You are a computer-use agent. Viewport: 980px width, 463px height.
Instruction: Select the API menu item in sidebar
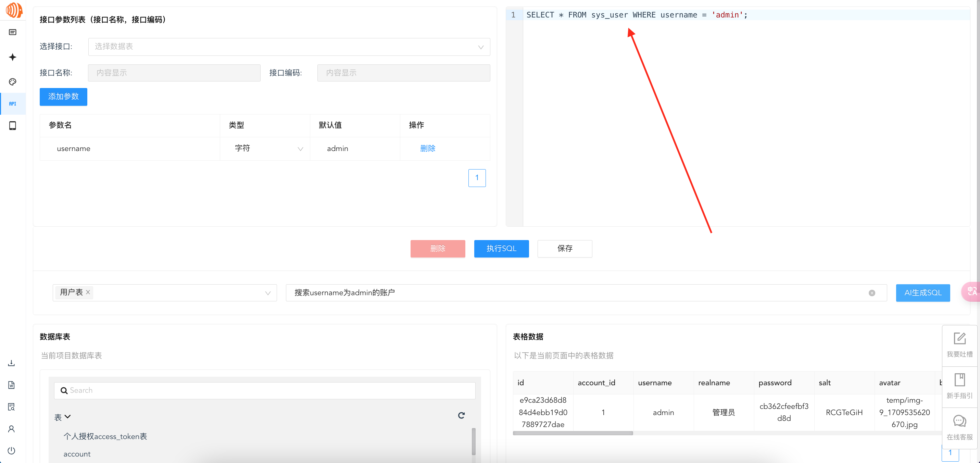13,103
